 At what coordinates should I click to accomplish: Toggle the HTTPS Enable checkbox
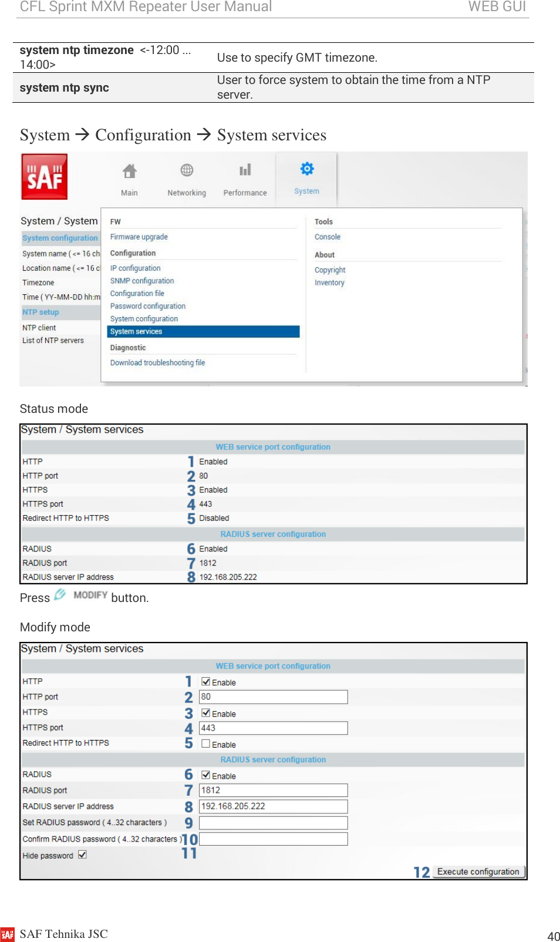pyautogui.click(x=205, y=713)
